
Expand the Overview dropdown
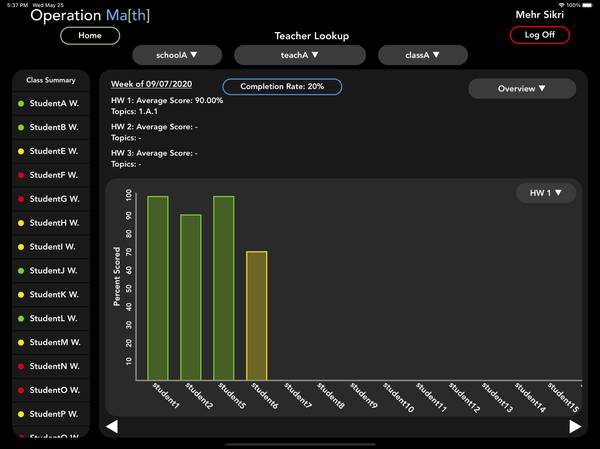[x=522, y=89]
